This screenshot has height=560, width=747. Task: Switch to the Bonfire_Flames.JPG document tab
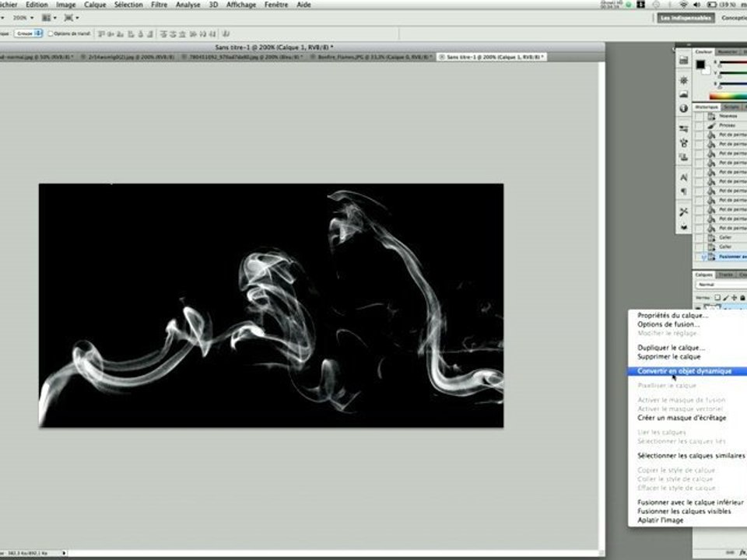pos(370,57)
